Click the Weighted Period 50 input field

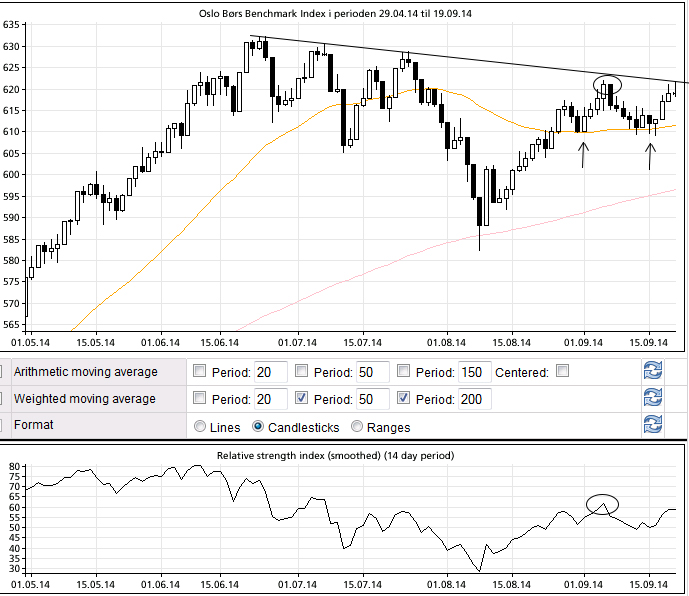(373, 399)
